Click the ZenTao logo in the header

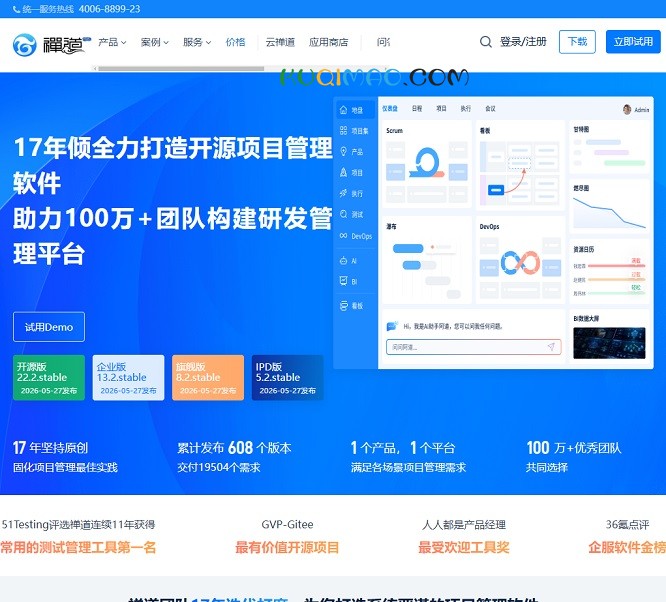52,44
